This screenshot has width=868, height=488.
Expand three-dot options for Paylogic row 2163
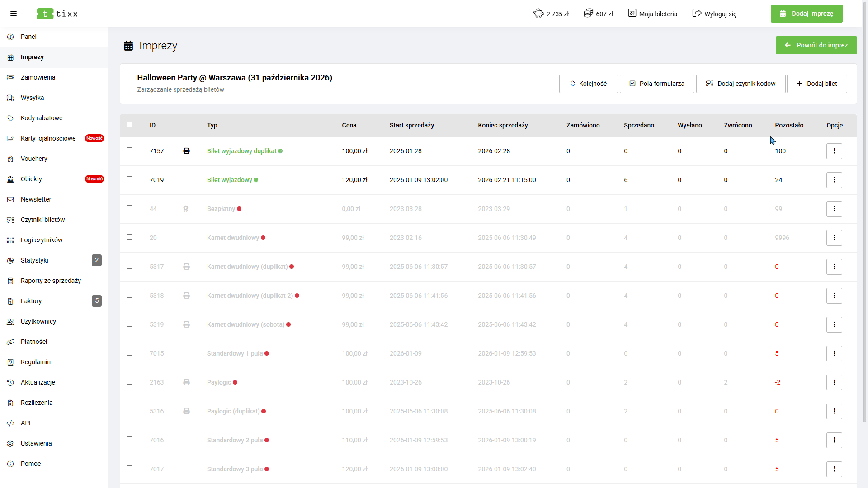click(x=834, y=382)
